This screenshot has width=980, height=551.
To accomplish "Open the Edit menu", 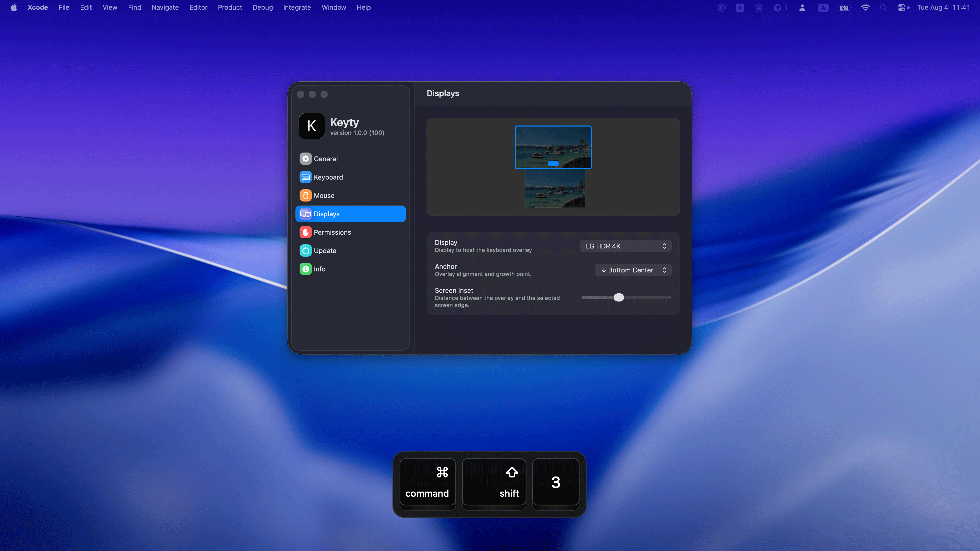I will click(x=86, y=8).
